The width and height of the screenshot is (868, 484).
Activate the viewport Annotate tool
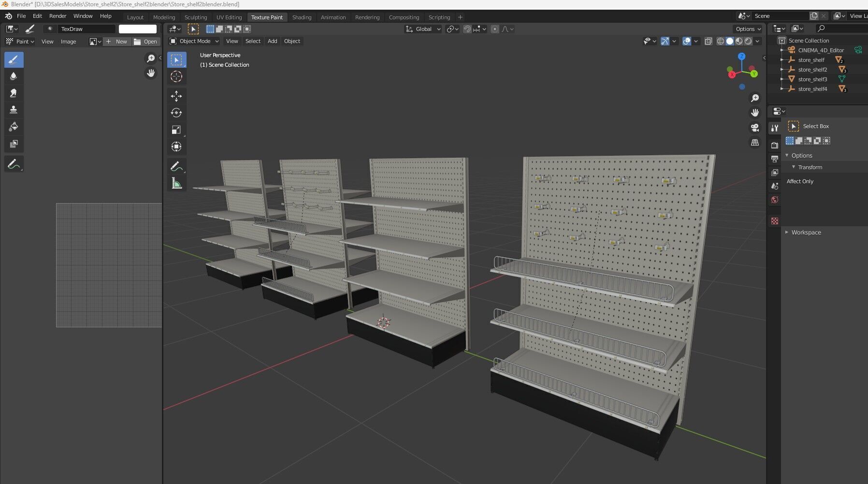[176, 166]
